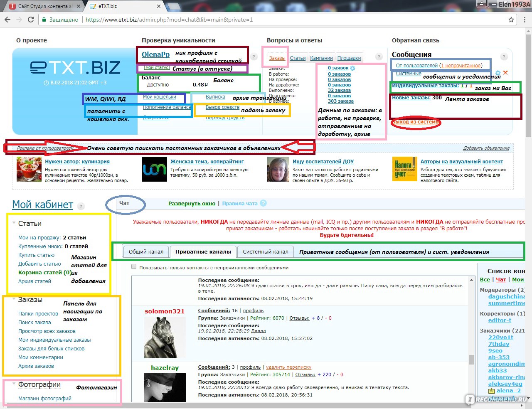The image size is (532, 409).
Task: Open OlenaPp profile link
Action: (x=155, y=54)
